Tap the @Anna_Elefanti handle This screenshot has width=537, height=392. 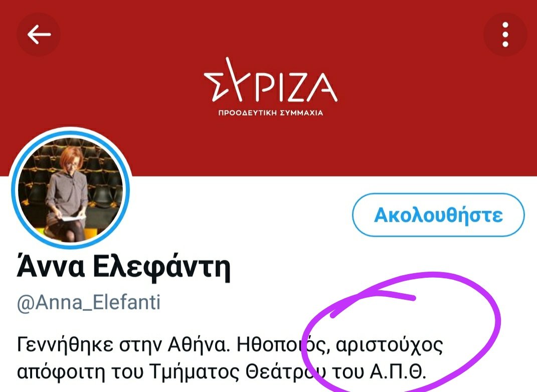88,303
